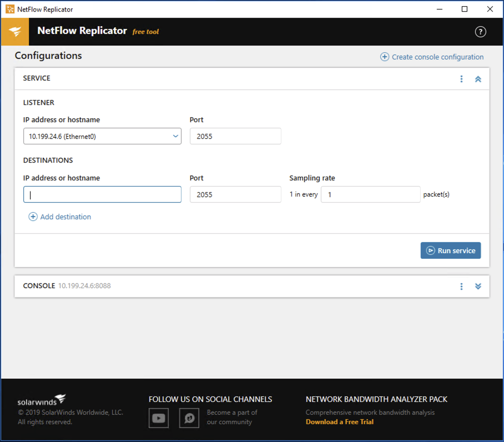The image size is (504, 442).
Task: Click the Create console configuration link
Action: (432, 57)
